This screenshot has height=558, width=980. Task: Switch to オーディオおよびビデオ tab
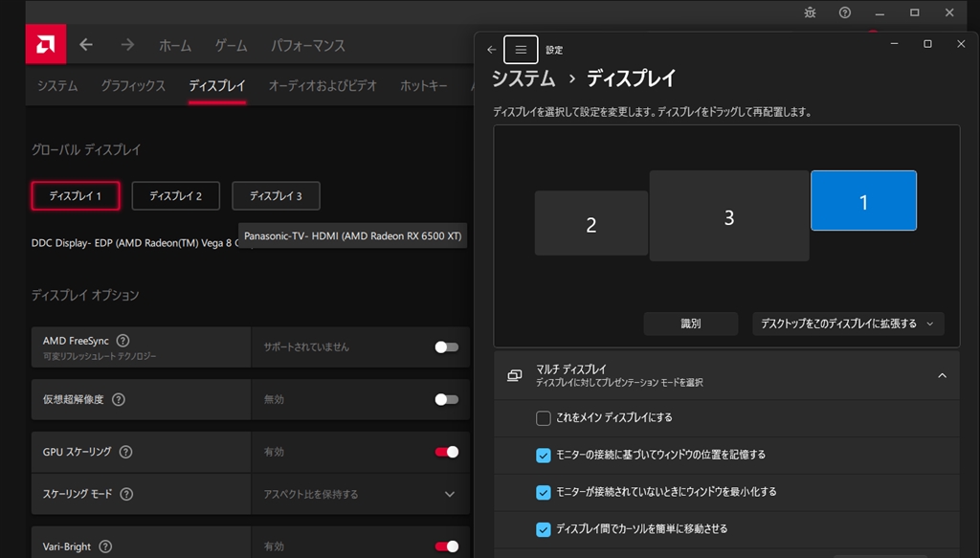coord(323,85)
